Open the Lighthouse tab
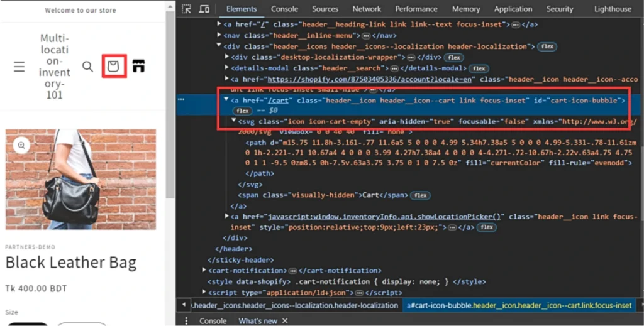Image resolution: width=644 pixels, height=326 pixels. (612, 9)
